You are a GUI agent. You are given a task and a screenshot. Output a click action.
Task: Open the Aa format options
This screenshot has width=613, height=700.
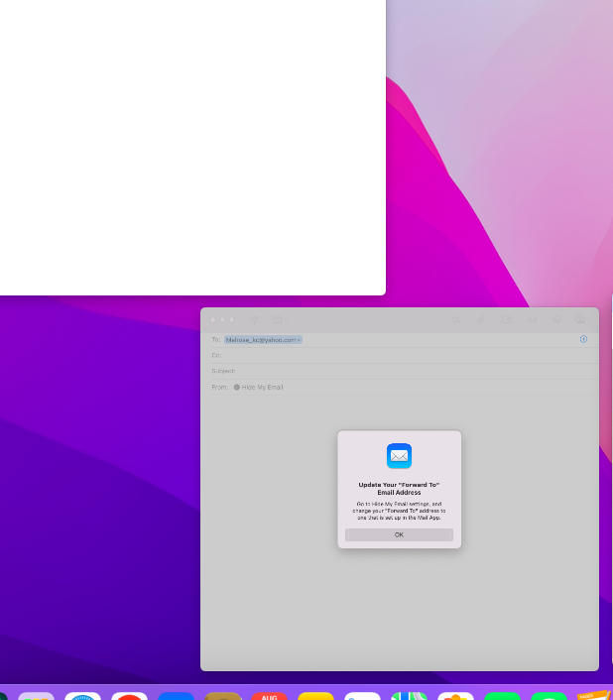533,319
